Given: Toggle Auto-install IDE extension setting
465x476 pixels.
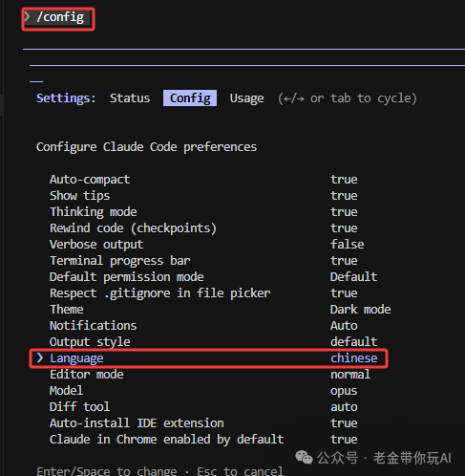Looking at the screenshot, I should [x=203, y=423].
